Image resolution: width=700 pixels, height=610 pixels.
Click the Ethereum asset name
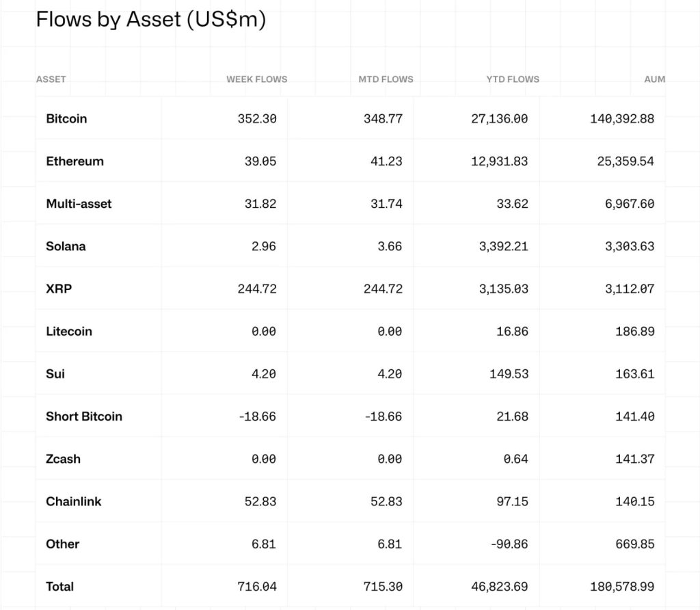75,161
